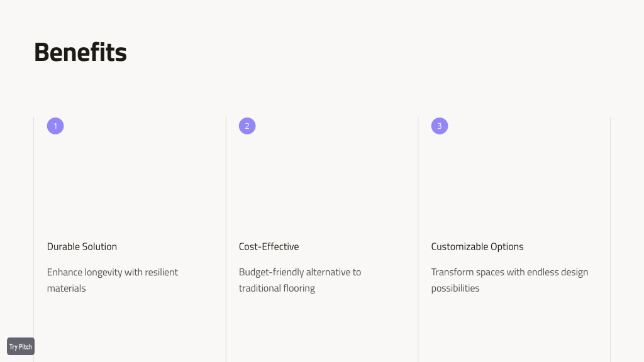Screen dimensions: 644x362
Task: Click the rightmost vertical divider line
Action: 610,239
